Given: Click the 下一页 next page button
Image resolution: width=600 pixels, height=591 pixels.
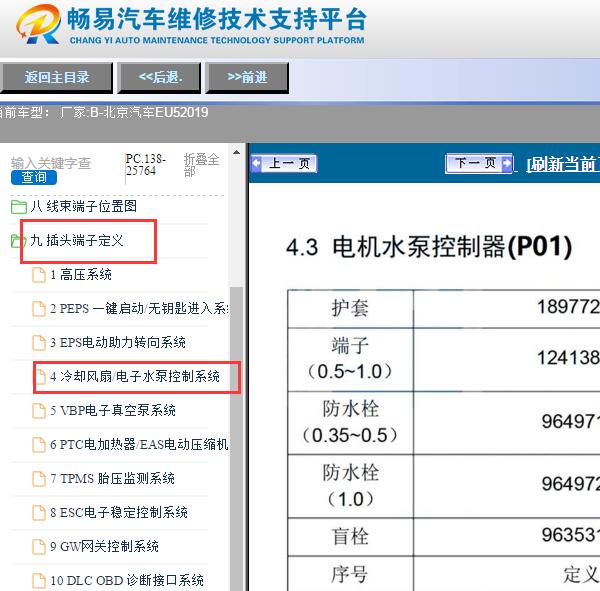Looking at the screenshot, I should point(479,163).
